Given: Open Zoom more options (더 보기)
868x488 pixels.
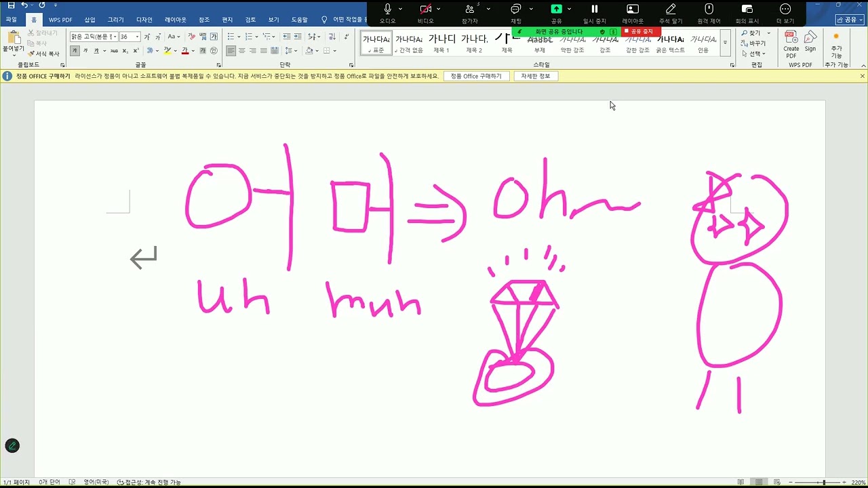Looking at the screenshot, I should point(785,13).
